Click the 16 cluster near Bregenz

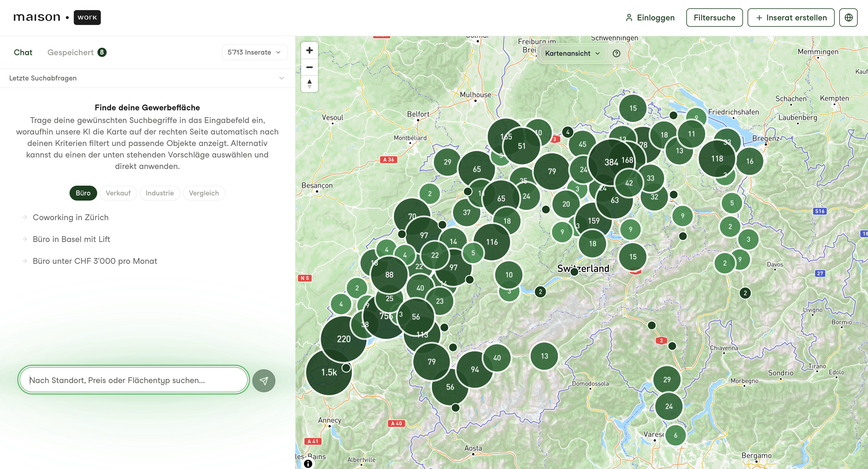pos(750,161)
